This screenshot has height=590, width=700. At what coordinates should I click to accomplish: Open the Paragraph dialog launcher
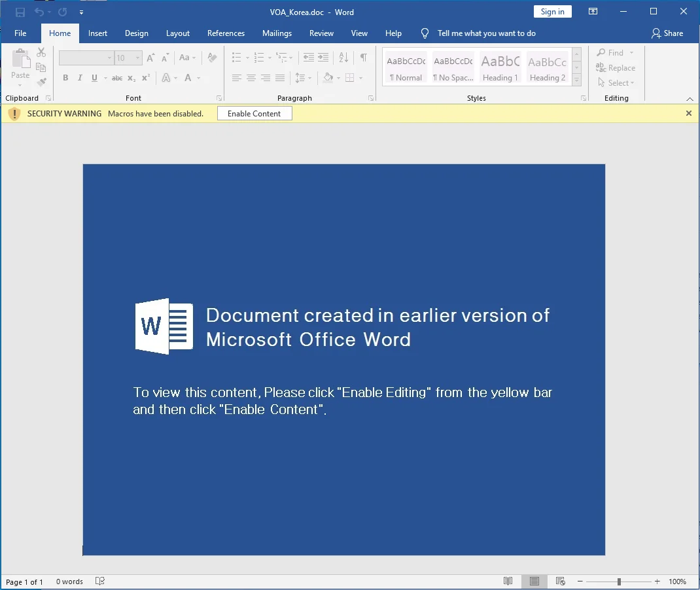pyautogui.click(x=371, y=98)
